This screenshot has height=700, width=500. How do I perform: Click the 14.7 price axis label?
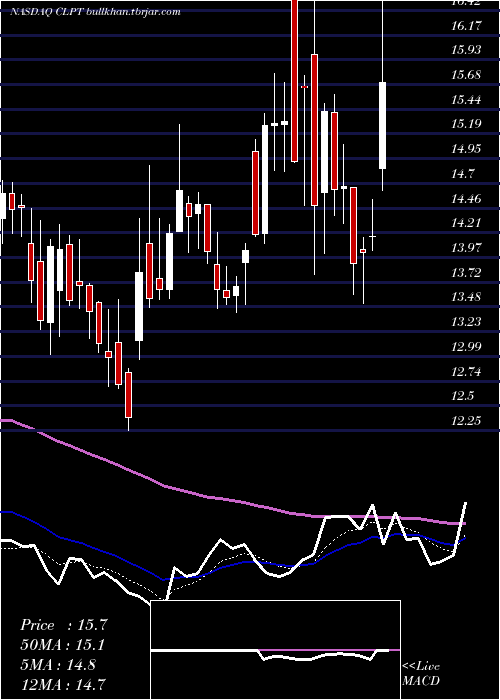pyautogui.click(x=463, y=174)
